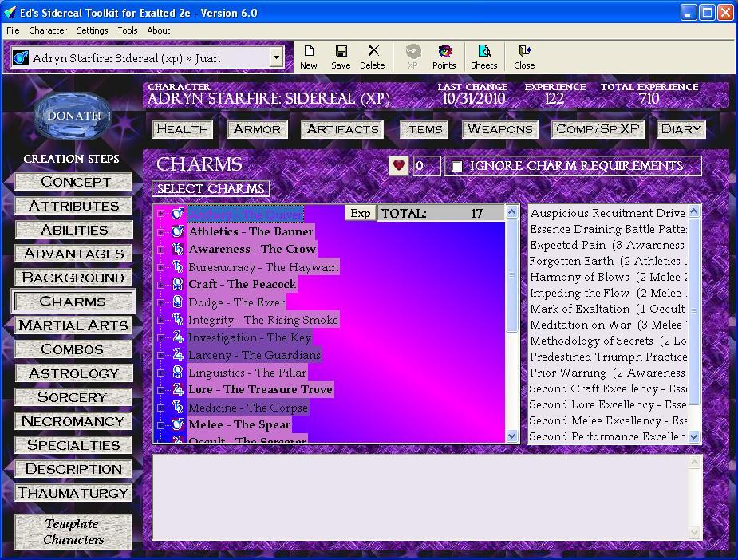Screen dimensions: 738x560
Task: Open the character selection dropdown arrow
Action: (x=276, y=58)
